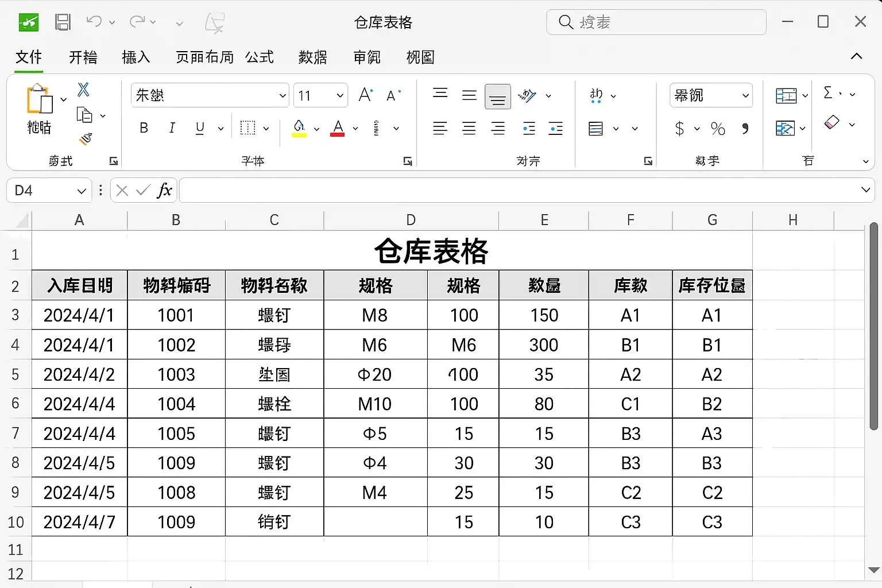The width and height of the screenshot is (882, 588).
Task: Click the Undo arrow icon
Action: click(x=94, y=22)
